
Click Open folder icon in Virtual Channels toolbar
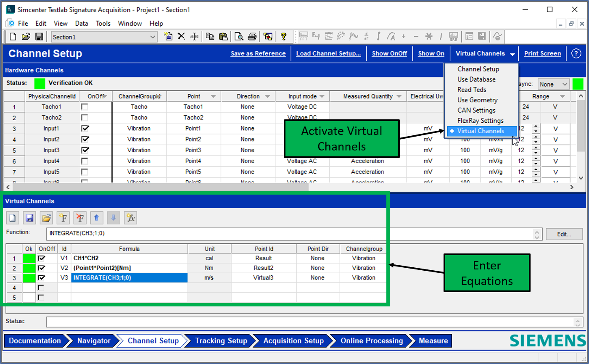click(46, 218)
